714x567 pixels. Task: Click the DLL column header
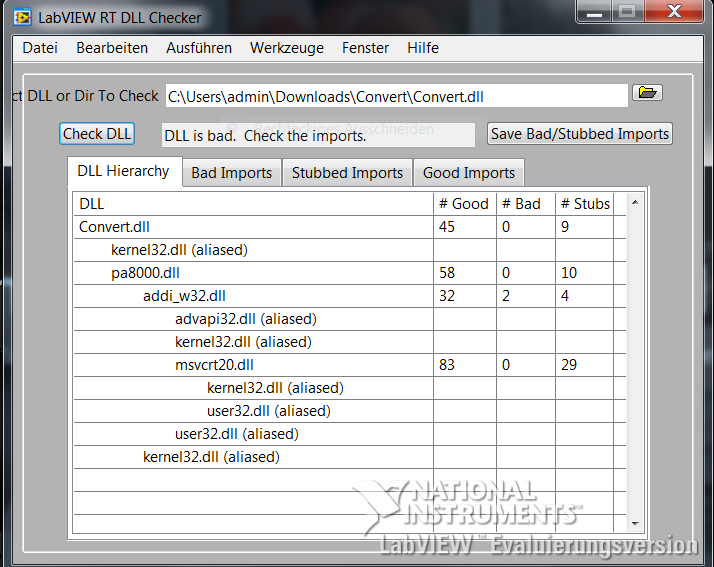(x=253, y=204)
